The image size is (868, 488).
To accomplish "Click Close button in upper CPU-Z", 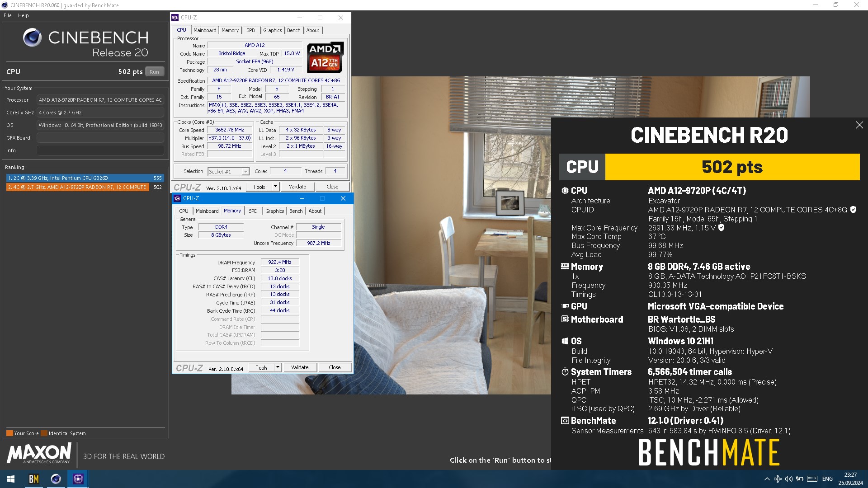I will pos(332,187).
